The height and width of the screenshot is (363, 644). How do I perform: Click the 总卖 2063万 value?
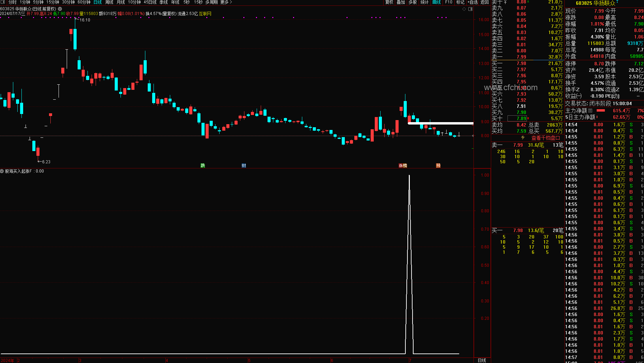pyautogui.click(x=554, y=125)
